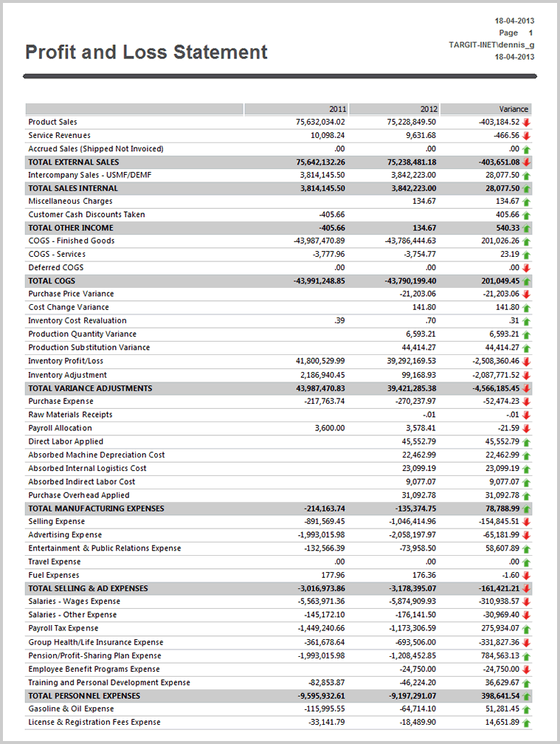The image size is (560, 744).
Task: Click red arrow on TOTAL SELLING & AD EXPENSES
Action: [526, 589]
